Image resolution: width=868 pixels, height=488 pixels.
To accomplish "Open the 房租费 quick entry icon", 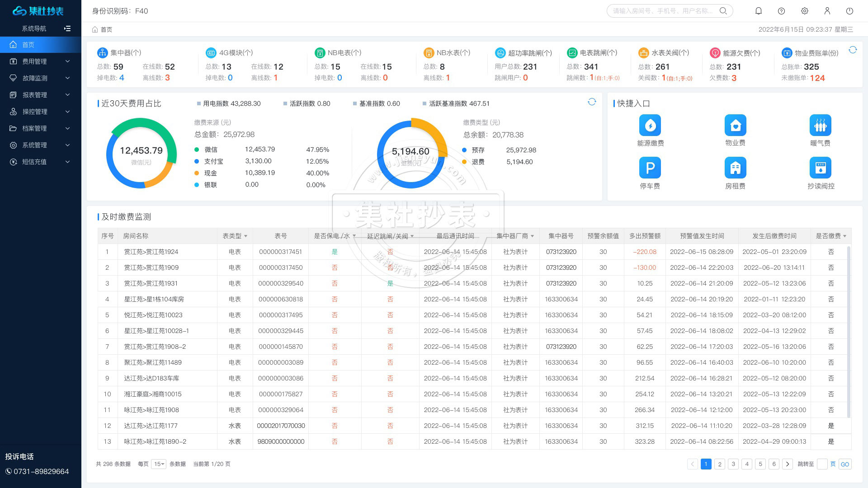I will [x=735, y=168].
